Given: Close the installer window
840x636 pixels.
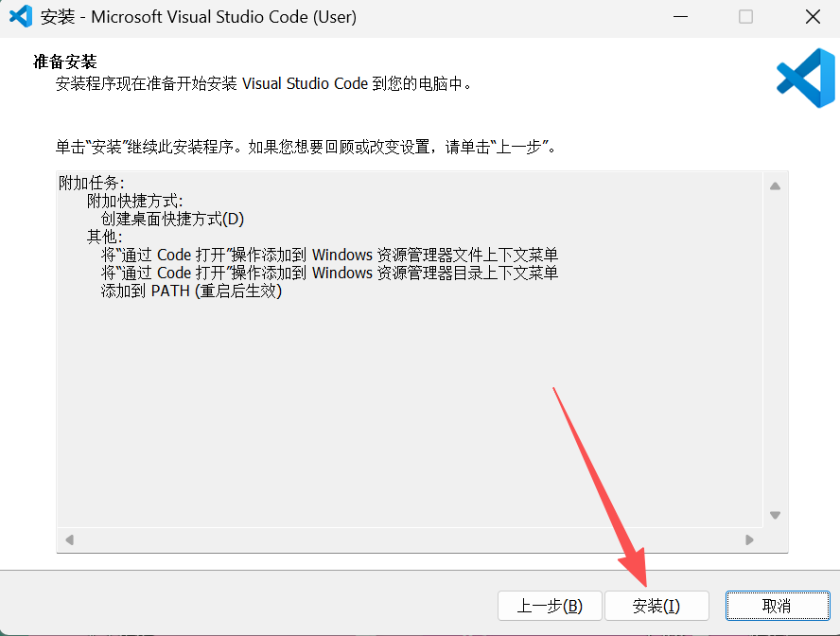Looking at the screenshot, I should click(x=813, y=17).
